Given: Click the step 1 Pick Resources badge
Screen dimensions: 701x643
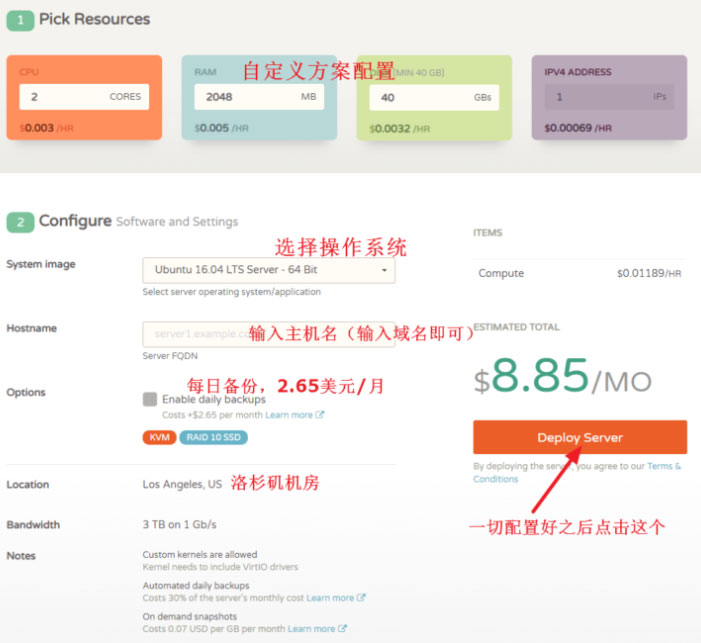Looking at the screenshot, I should (x=20, y=20).
